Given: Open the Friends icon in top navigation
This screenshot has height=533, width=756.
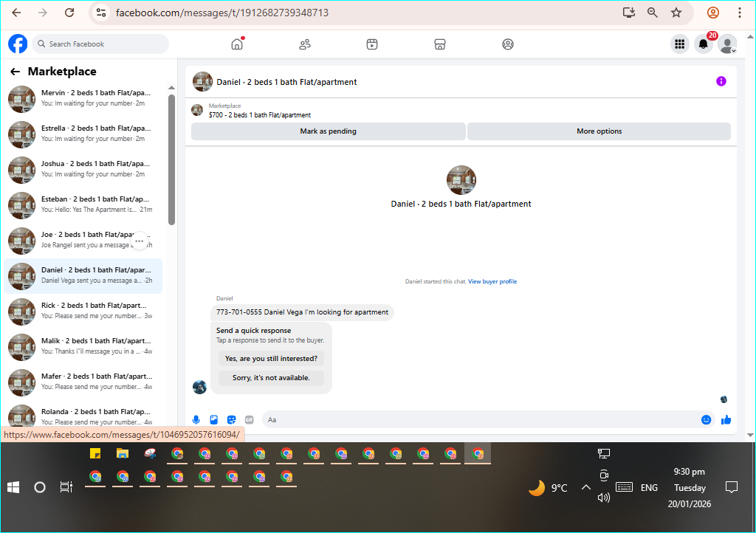Looking at the screenshot, I should coord(305,44).
